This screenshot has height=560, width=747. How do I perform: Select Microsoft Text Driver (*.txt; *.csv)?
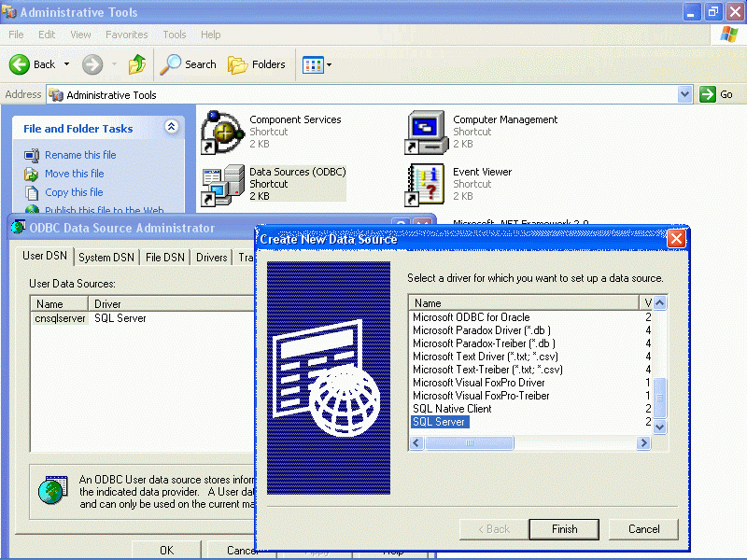tap(486, 357)
